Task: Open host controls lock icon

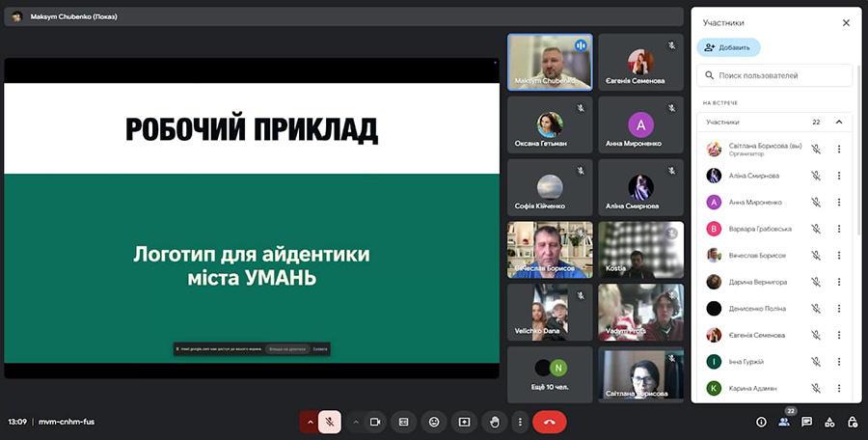Action: click(x=853, y=423)
